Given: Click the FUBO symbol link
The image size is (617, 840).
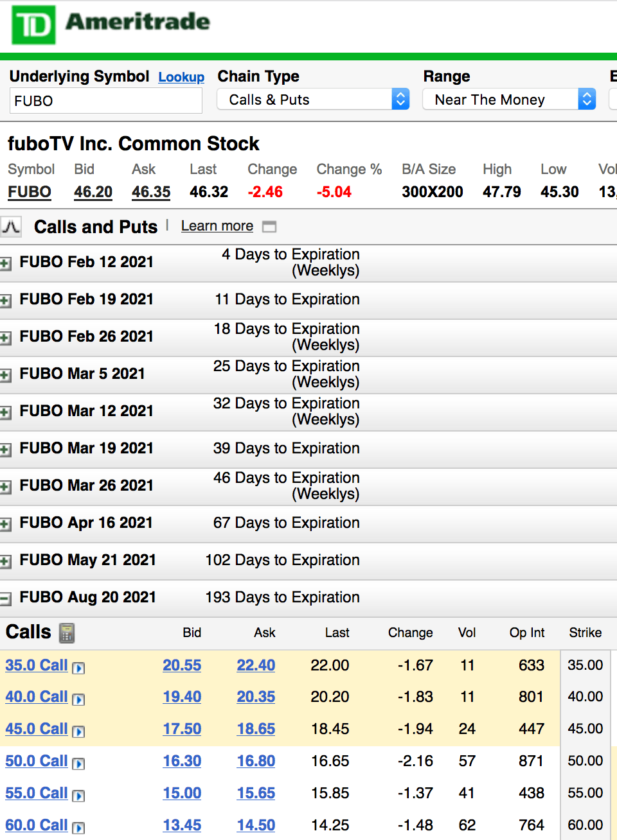Looking at the screenshot, I should [x=30, y=192].
